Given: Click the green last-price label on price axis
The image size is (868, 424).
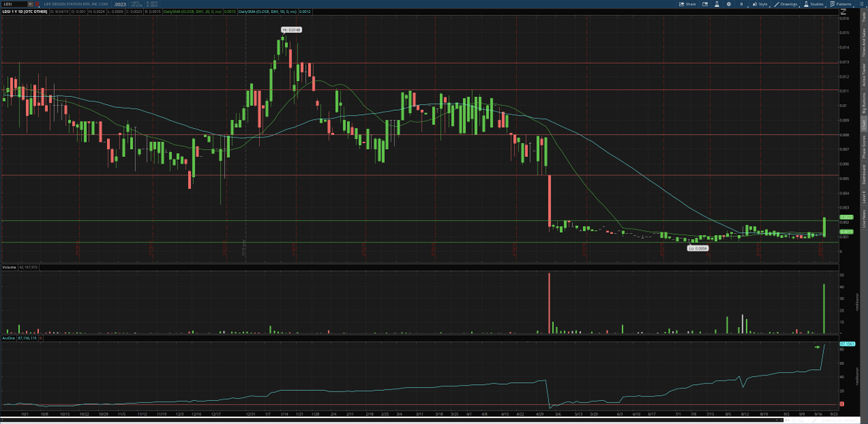Looking at the screenshot, I should [847, 216].
